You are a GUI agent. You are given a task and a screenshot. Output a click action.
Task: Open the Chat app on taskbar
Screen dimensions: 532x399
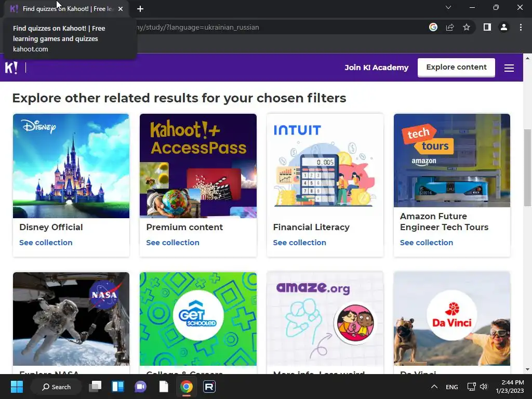(140, 387)
